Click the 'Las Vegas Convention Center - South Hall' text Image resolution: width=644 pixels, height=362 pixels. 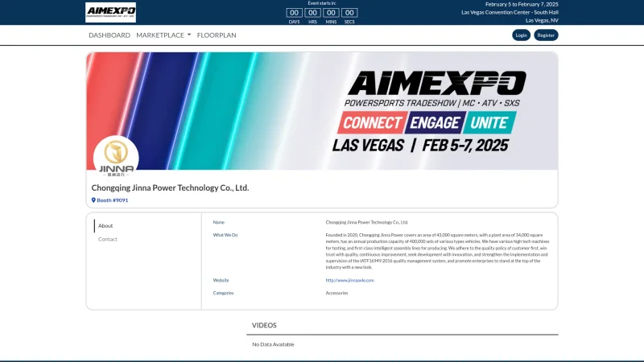coord(510,12)
